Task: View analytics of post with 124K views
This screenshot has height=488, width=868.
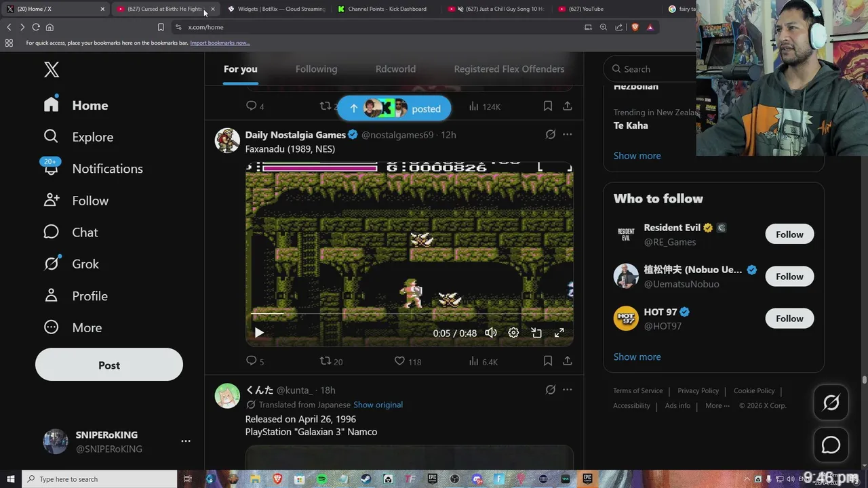Action: 484,106
